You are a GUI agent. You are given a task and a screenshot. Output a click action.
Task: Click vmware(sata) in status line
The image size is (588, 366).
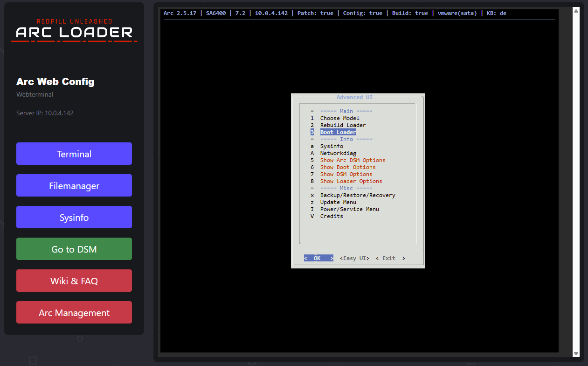click(457, 13)
